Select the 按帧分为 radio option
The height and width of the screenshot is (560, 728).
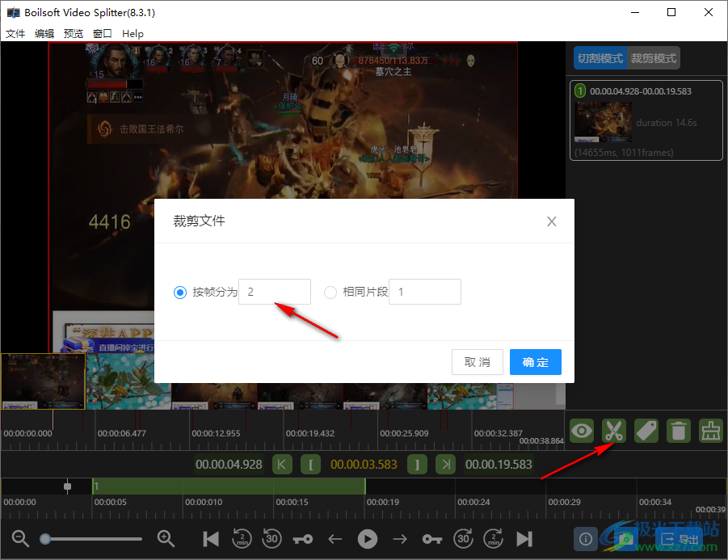tap(180, 292)
